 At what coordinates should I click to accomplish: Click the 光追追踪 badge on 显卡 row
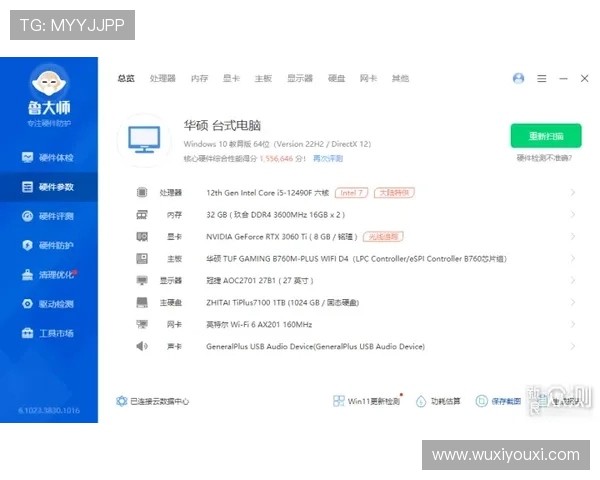pos(383,237)
